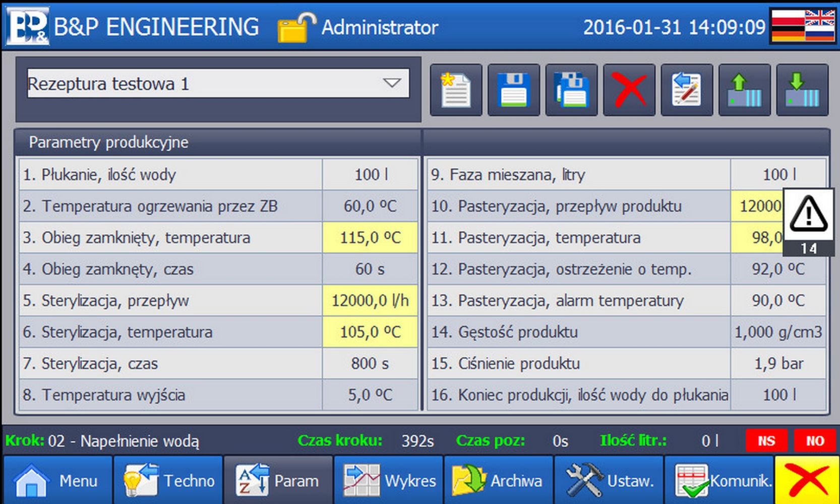Click the red NS status button

pos(766,441)
